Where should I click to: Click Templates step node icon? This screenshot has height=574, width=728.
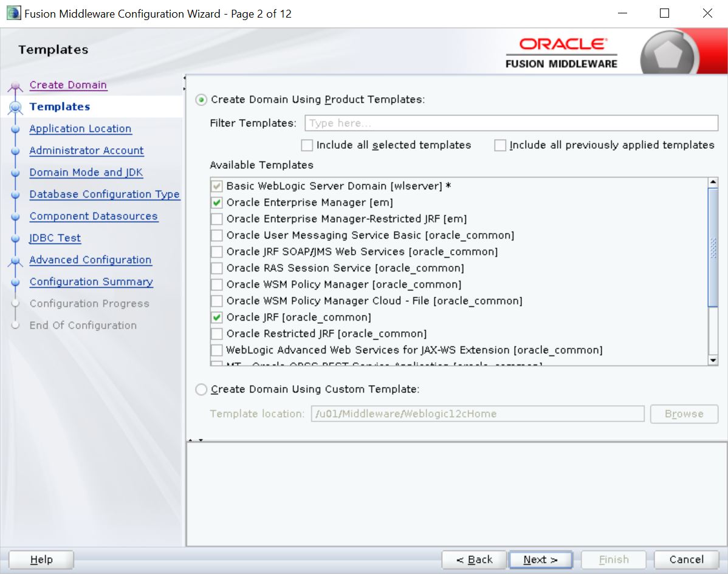coord(15,108)
